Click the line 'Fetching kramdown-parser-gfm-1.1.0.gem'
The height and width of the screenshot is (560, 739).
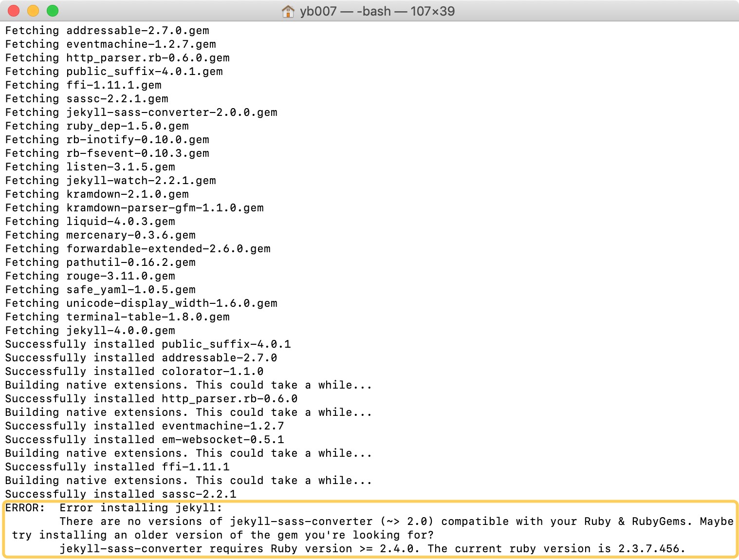tap(134, 208)
